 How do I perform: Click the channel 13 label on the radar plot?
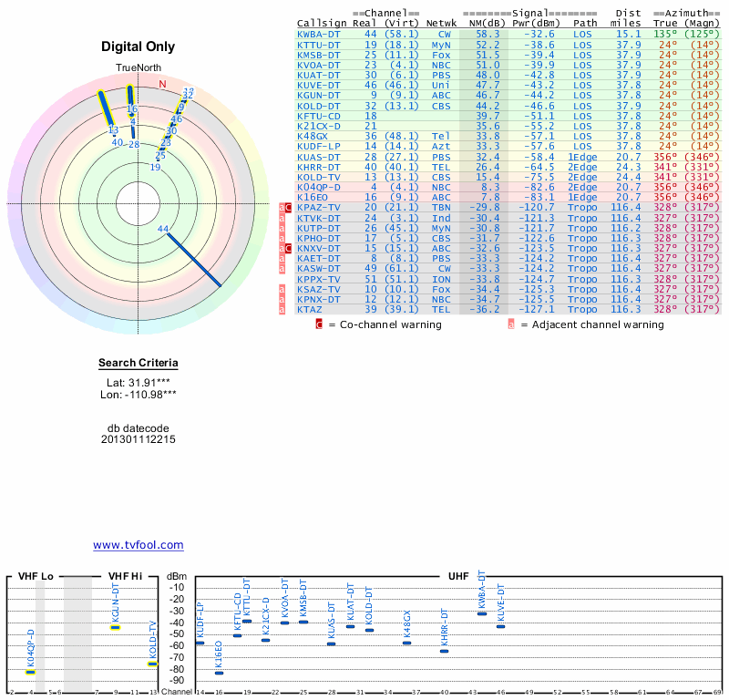tap(113, 130)
